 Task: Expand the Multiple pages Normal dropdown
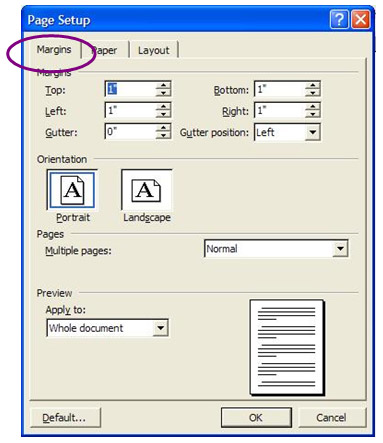tap(340, 249)
